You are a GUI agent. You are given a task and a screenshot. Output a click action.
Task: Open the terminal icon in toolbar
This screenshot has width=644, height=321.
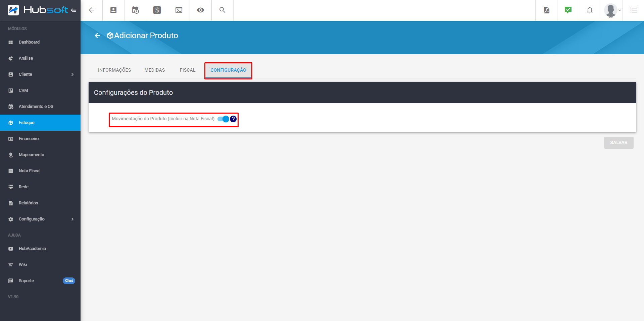[179, 10]
